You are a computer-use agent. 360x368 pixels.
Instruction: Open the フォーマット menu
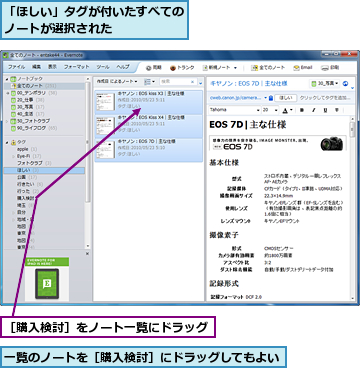click(77, 67)
